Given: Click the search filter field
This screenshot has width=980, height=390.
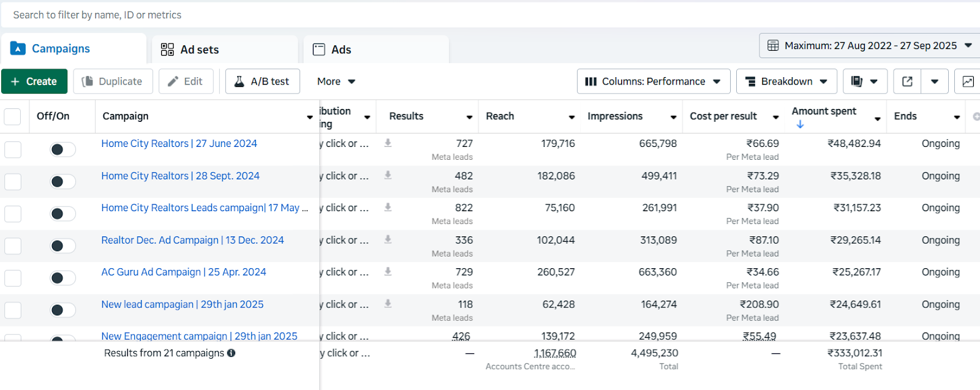Looking at the screenshot, I should [x=429, y=15].
